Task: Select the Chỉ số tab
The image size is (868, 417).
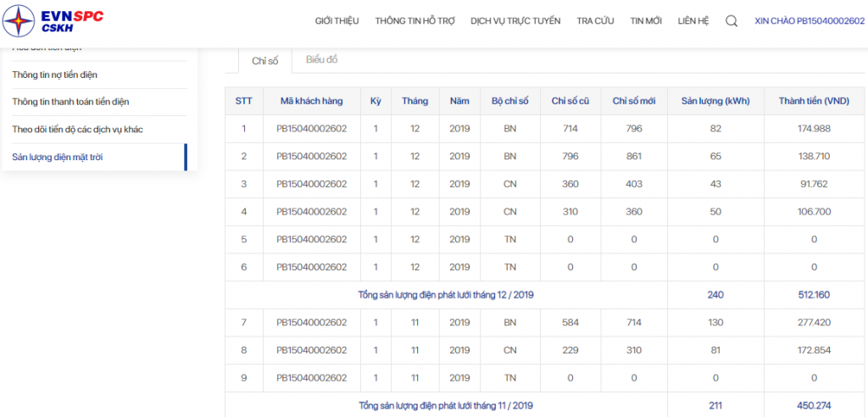Action: click(265, 60)
